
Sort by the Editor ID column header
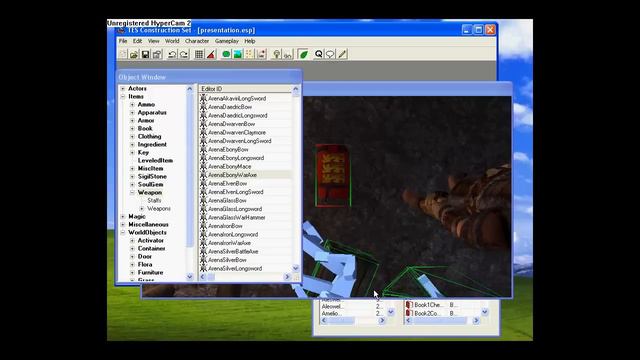(x=245, y=89)
